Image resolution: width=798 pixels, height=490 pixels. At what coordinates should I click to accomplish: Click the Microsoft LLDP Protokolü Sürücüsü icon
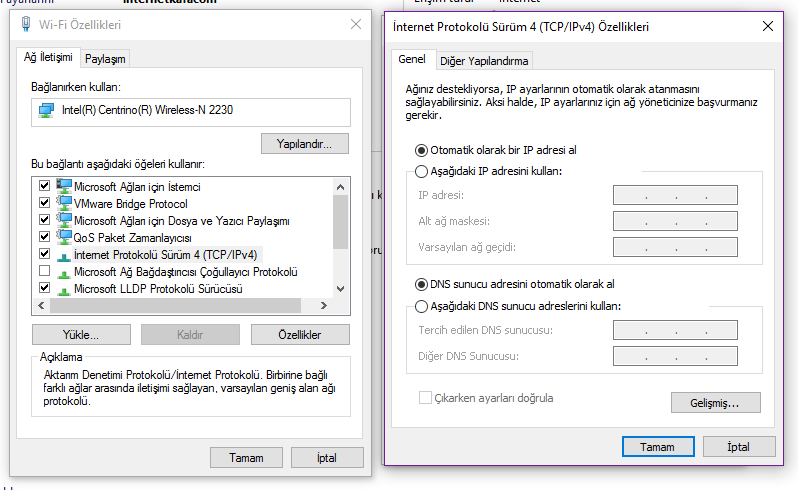pos(64,290)
